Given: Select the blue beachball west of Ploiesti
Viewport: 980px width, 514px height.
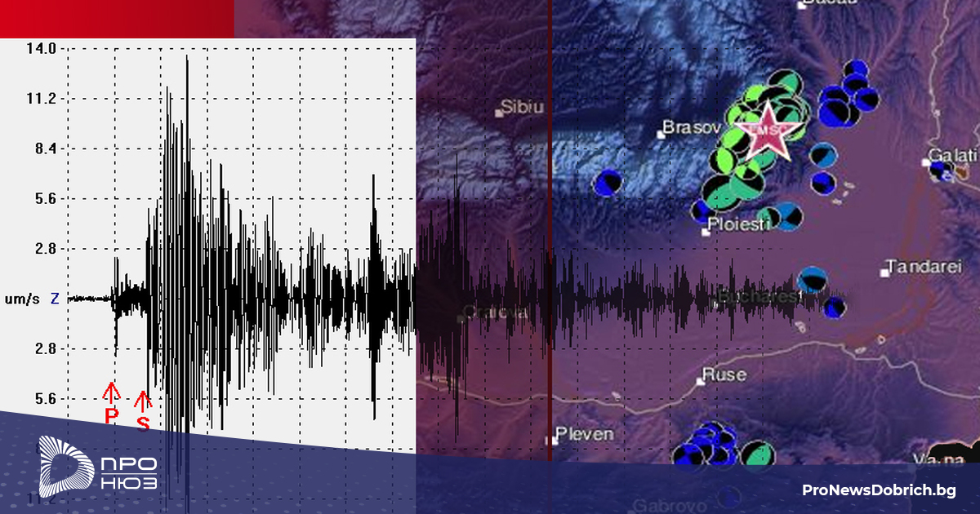Looking at the screenshot, I should click(608, 183).
